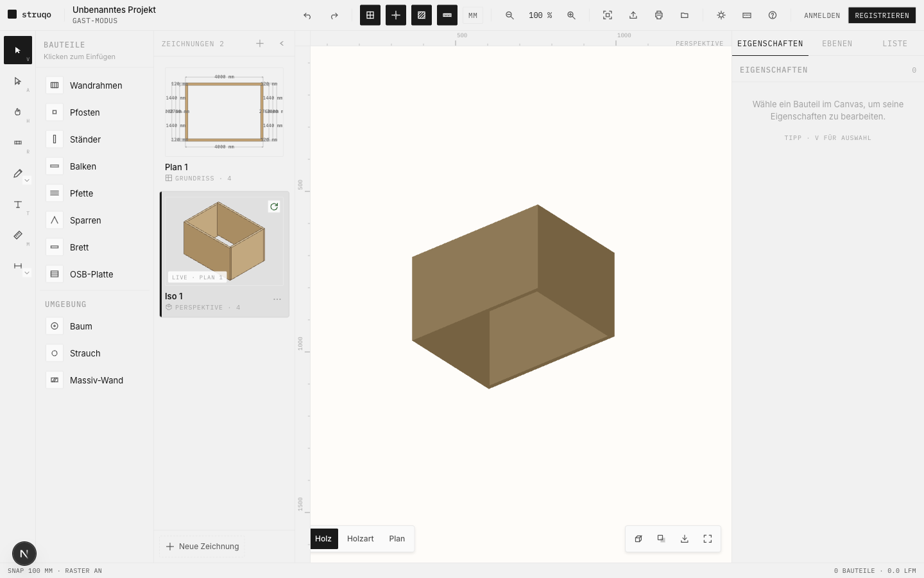Select the Holzart render mode

pyautogui.click(x=361, y=539)
